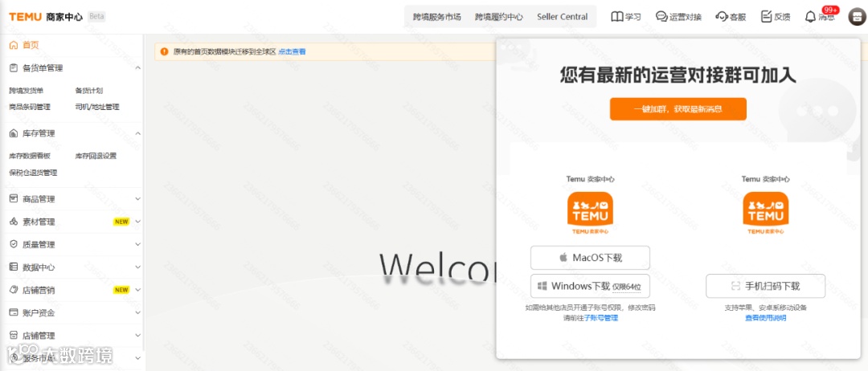The image size is (868, 371).
Task: Collapse the 库存管理 section chevron
Action: tap(138, 133)
